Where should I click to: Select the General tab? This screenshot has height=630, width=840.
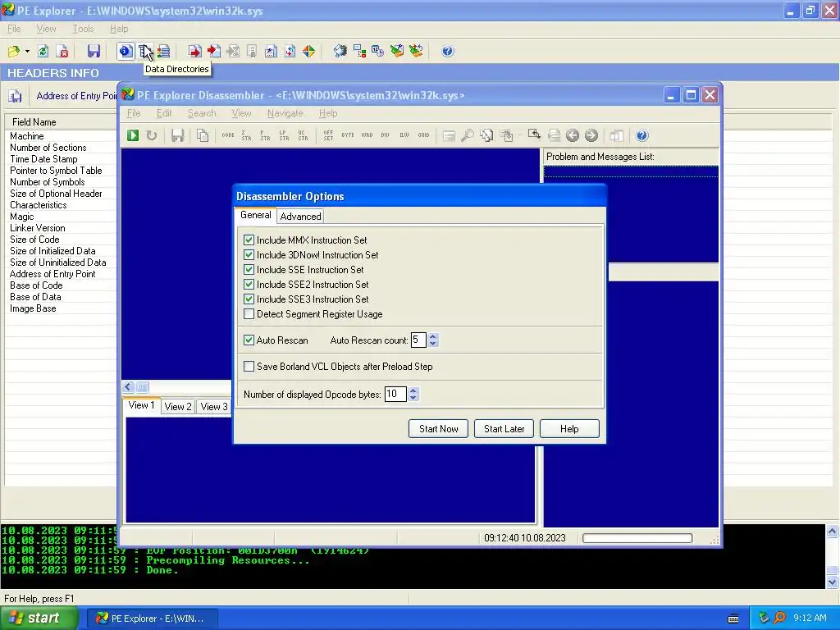pos(256,215)
